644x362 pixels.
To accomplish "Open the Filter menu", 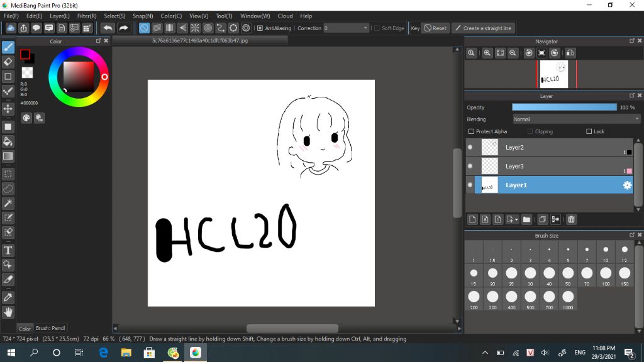I will tap(87, 16).
